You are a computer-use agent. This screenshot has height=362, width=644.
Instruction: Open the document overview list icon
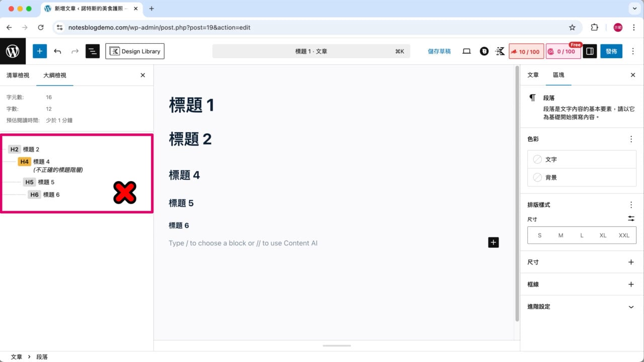(93, 51)
